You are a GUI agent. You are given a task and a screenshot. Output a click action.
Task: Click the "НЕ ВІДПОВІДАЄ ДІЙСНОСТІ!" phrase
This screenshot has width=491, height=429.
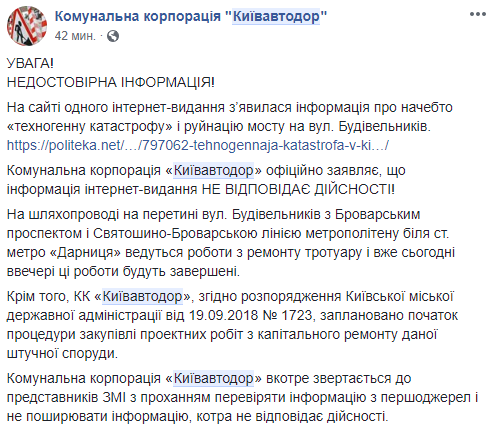pos(298,189)
